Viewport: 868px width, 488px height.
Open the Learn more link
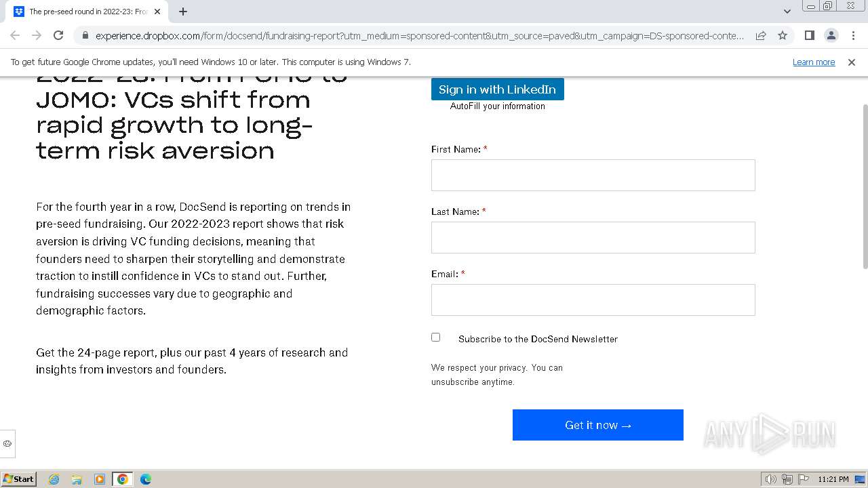click(x=814, y=62)
